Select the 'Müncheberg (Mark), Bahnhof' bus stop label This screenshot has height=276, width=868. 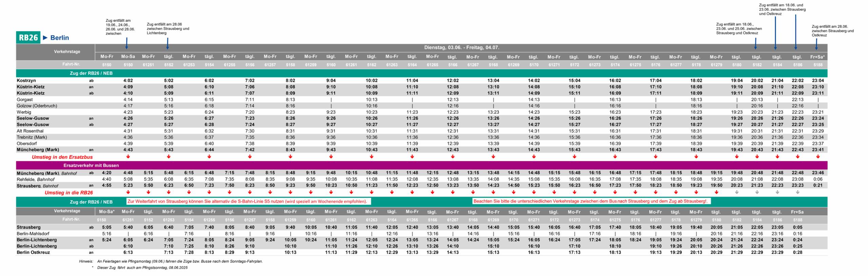click(x=47, y=173)
